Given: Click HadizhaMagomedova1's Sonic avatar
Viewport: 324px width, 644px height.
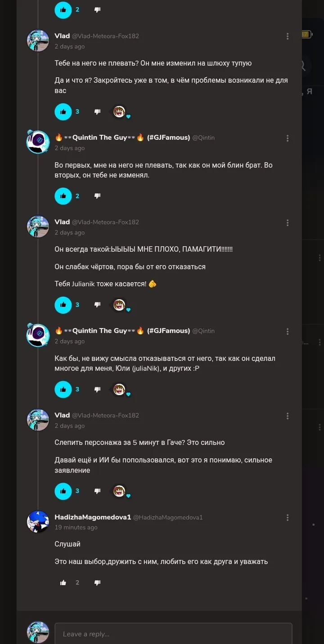Looking at the screenshot, I should [x=38, y=522].
